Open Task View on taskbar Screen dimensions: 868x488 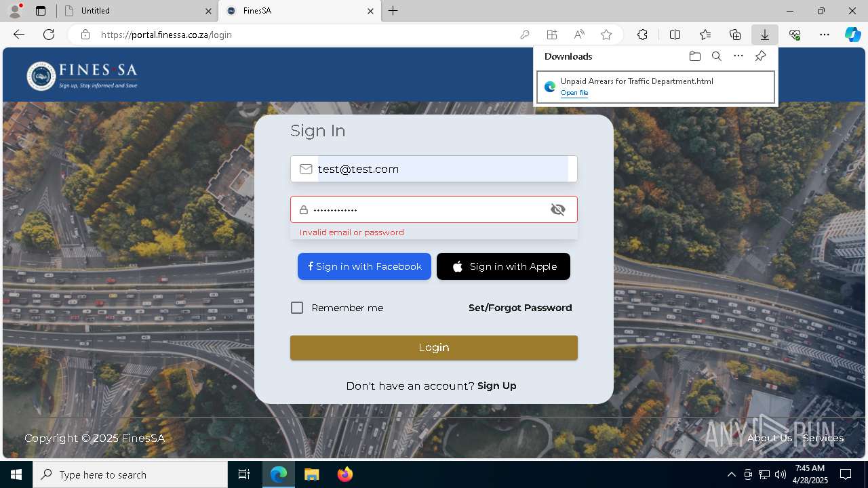(x=244, y=474)
